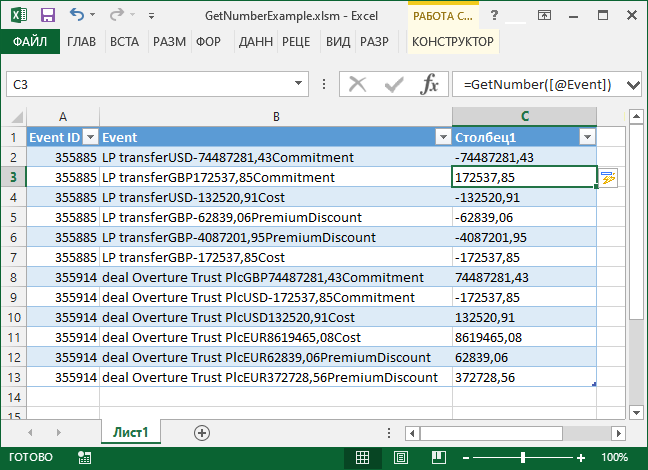Switch to РЕЦЕ ribbon tab
The image size is (648, 470).
pos(296,41)
